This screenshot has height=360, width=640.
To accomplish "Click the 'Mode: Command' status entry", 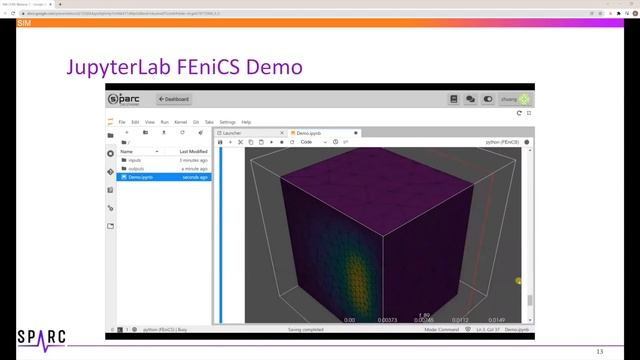I will pos(442,329).
